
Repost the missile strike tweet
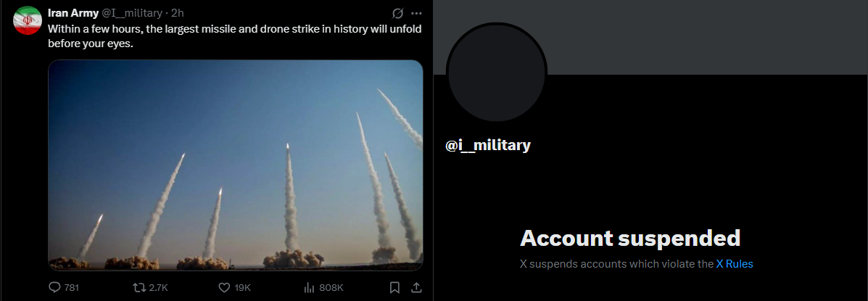coord(151,288)
